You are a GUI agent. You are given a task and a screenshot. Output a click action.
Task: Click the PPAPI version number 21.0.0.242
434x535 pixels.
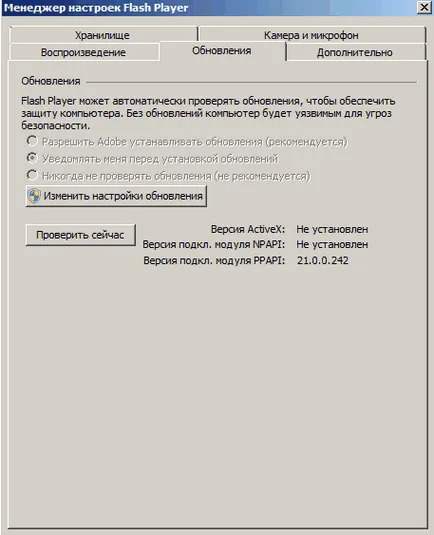[x=323, y=260]
